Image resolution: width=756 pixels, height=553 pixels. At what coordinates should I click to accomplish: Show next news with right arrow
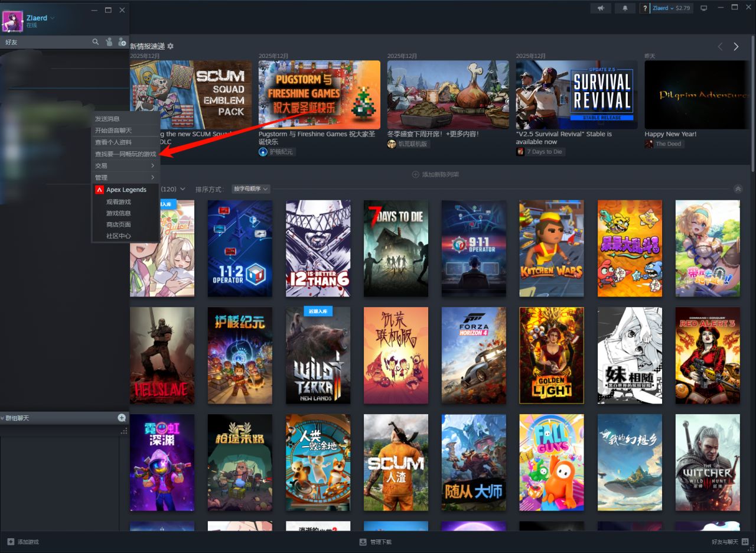(x=736, y=47)
